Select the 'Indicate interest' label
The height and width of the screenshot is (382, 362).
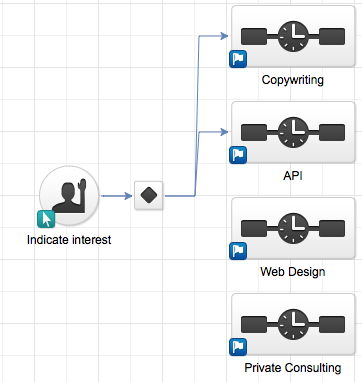click(69, 240)
